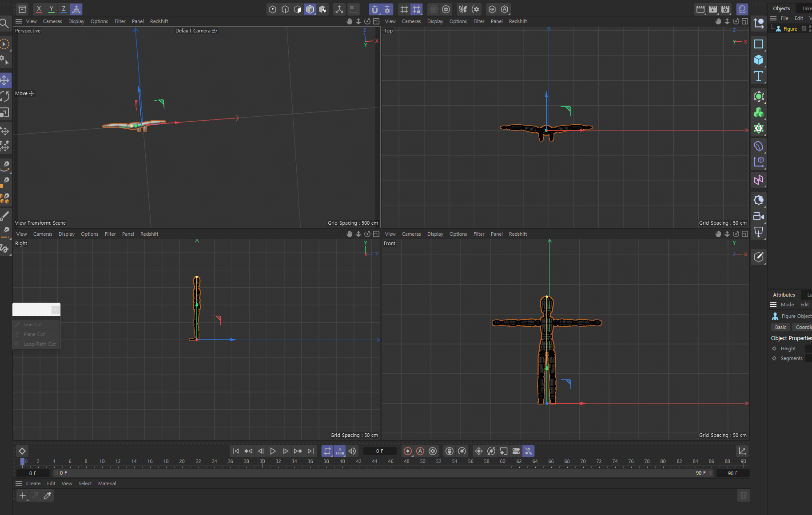Screen dimensions: 812x515
Task: Switch to the Objects tab
Action: [781, 8]
